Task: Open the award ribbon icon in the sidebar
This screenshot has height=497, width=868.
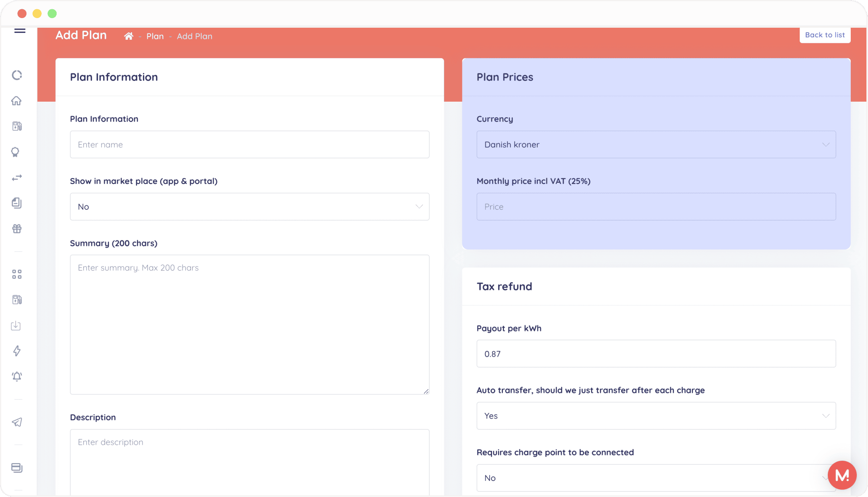Action: click(15, 152)
